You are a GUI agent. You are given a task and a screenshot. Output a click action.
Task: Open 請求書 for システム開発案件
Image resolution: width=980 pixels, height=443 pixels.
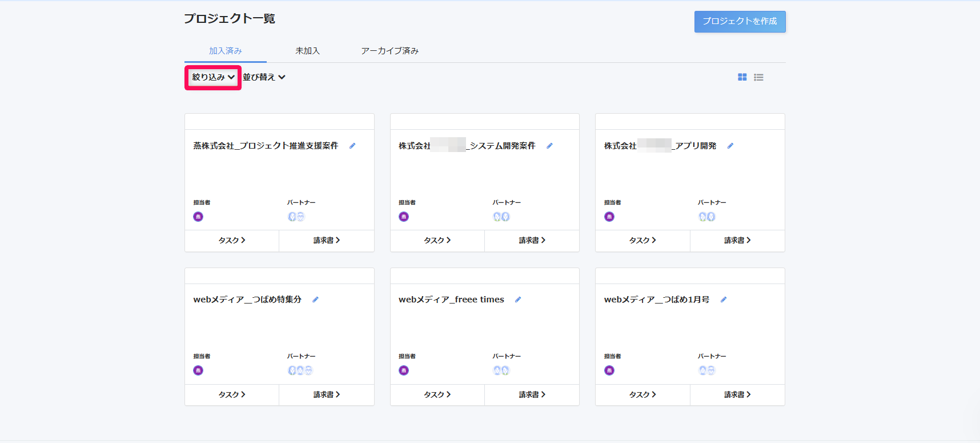(532, 241)
